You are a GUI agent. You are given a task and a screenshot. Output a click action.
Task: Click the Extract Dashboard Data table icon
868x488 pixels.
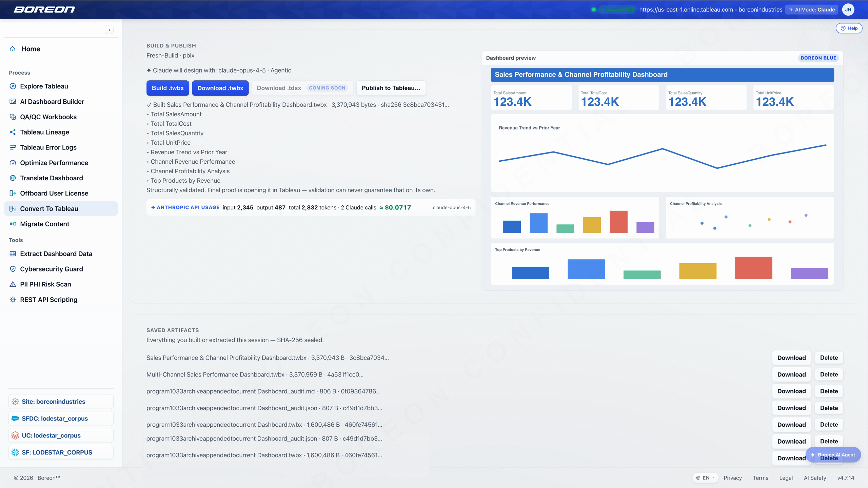click(x=13, y=253)
